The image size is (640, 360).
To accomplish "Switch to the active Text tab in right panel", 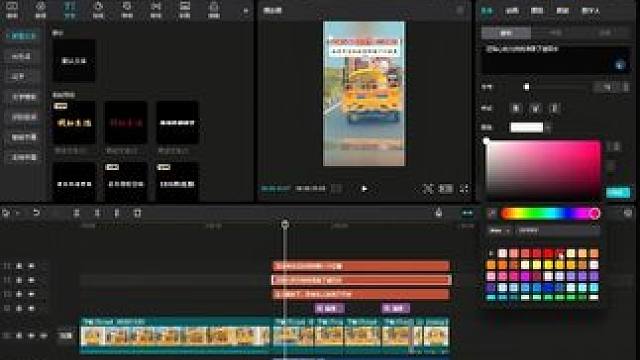I will [x=487, y=11].
